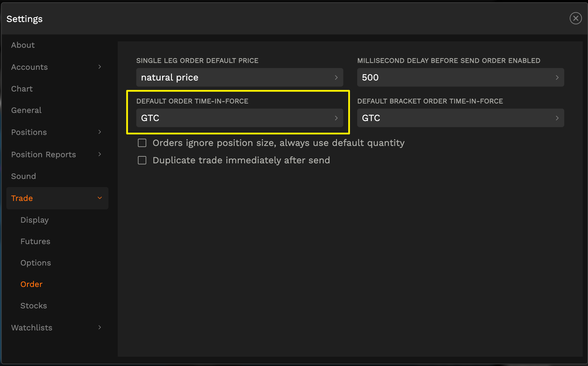Viewport: 588px width, 366px height.
Task: Expand the Position Reports section
Action: click(x=57, y=154)
